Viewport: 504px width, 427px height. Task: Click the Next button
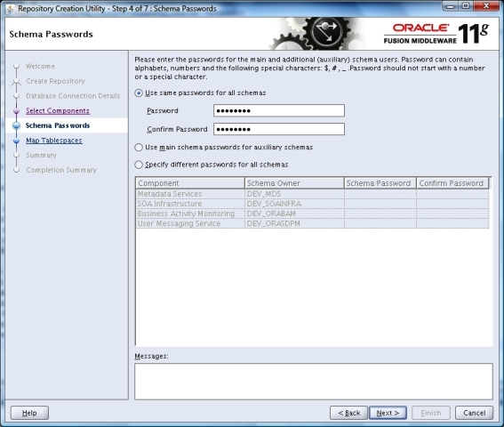(388, 413)
